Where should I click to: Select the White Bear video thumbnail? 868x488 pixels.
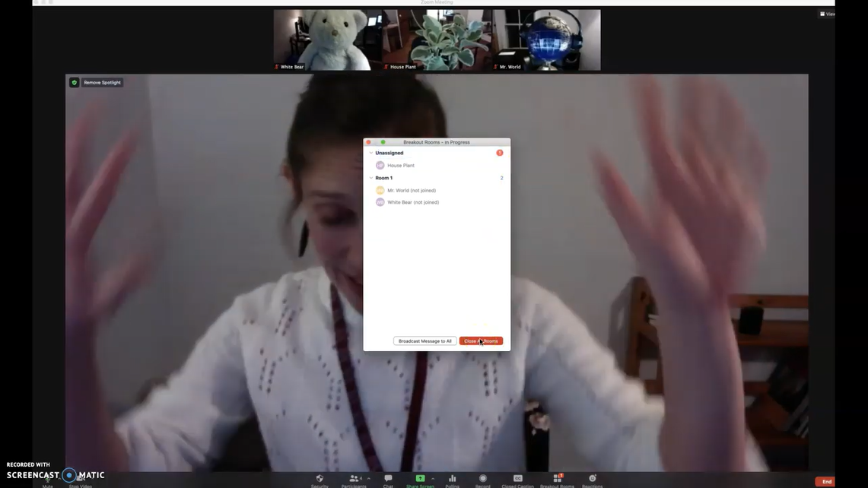(x=327, y=40)
